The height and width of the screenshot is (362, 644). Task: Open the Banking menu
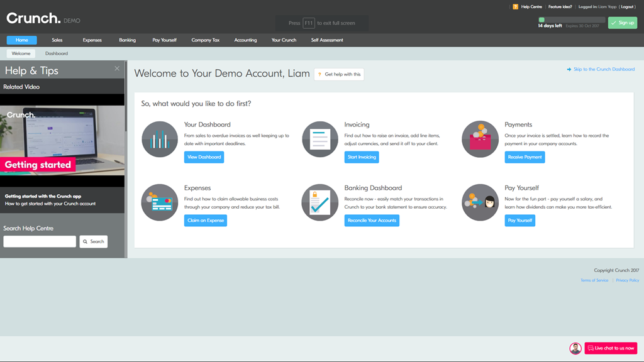pyautogui.click(x=127, y=40)
